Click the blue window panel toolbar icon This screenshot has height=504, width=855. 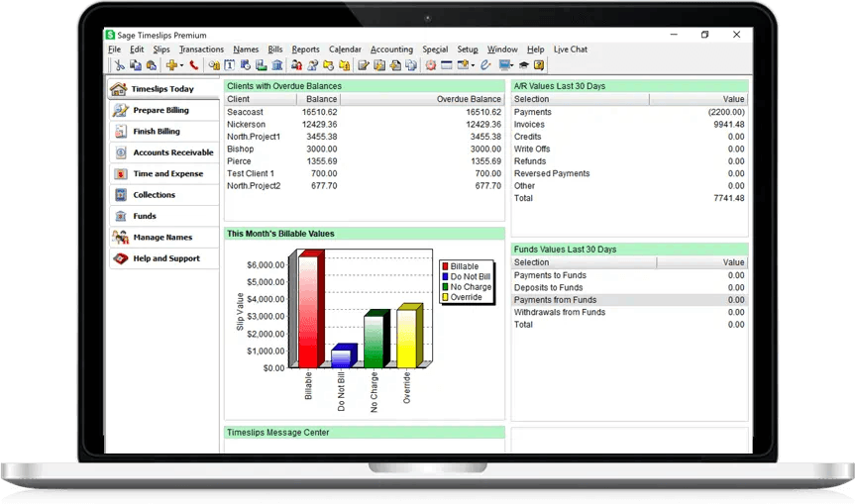447,65
